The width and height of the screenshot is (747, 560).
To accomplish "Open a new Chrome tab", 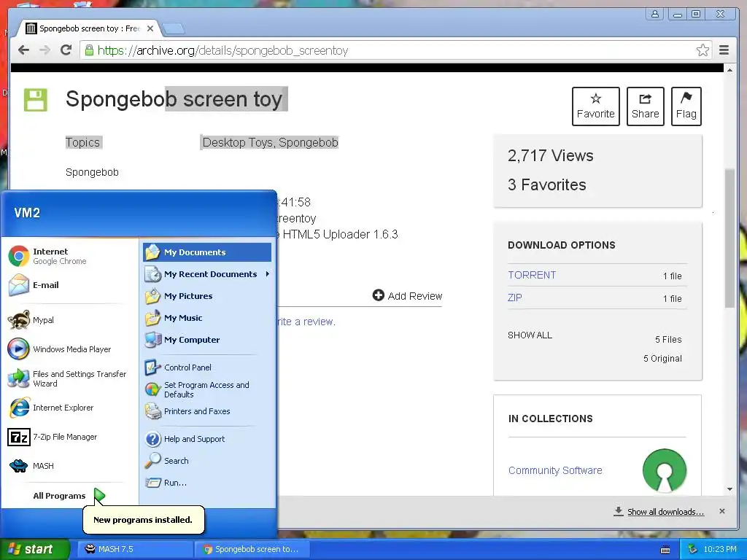I will click(174, 29).
